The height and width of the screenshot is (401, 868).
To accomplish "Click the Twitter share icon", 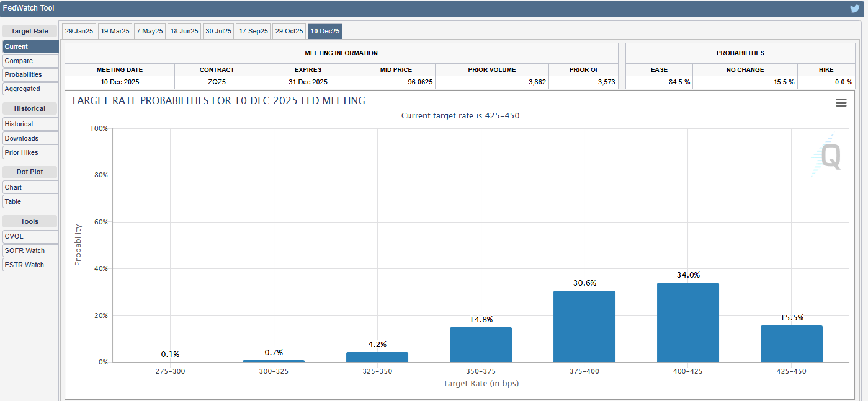I will click(x=854, y=8).
